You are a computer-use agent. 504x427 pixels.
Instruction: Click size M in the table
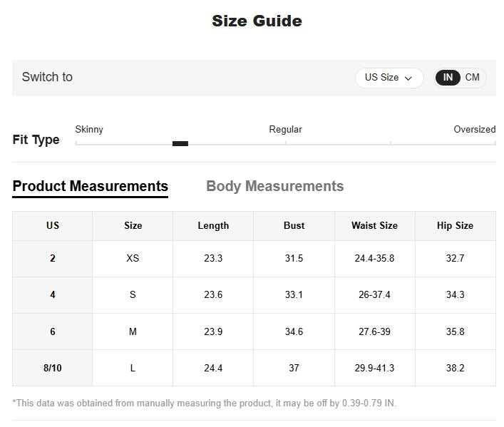pos(133,331)
